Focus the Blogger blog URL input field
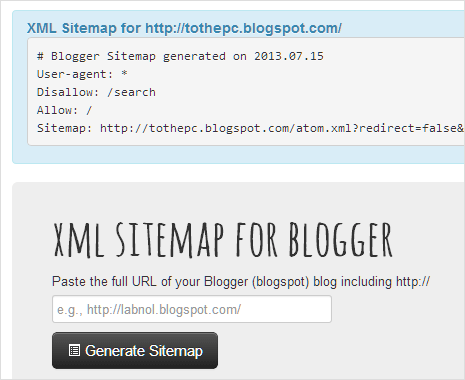 pos(192,309)
